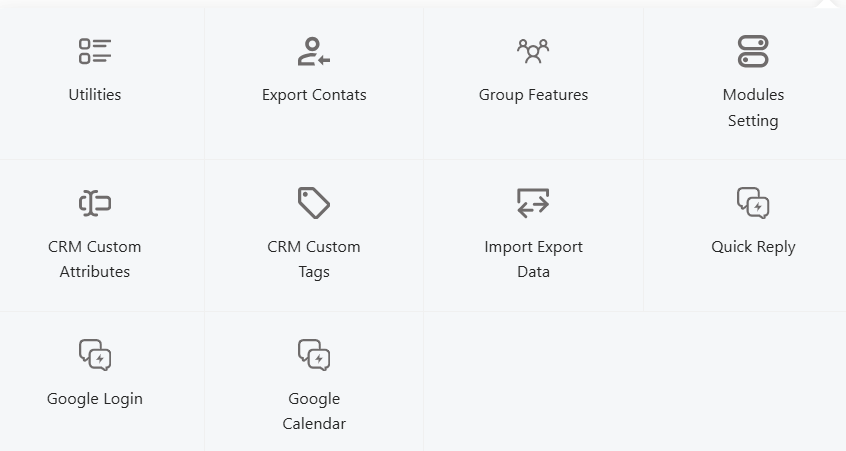Open the Quick Reply text label
This screenshot has height=451, width=846.
(x=753, y=247)
